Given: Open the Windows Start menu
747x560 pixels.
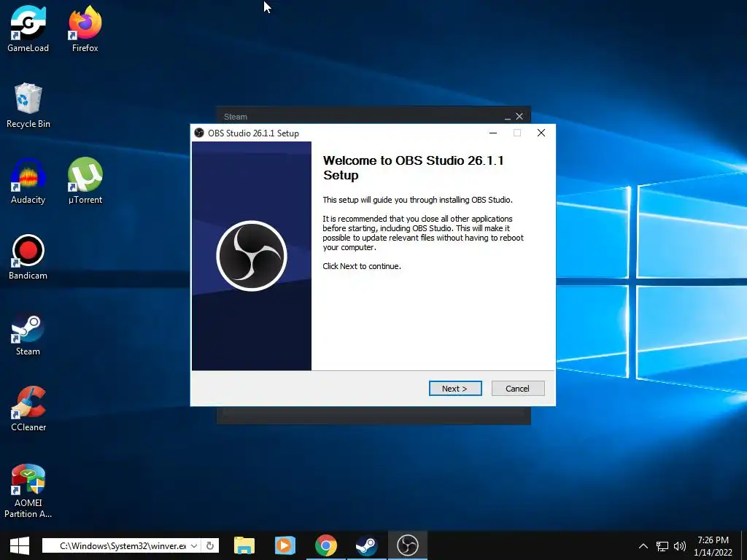Looking at the screenshot, I should point(20,545).
